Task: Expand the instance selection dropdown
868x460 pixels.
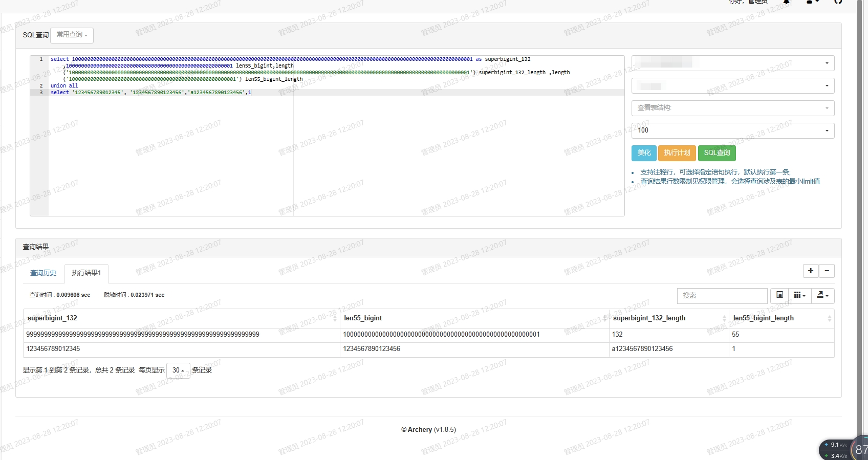Action: tap(733, 63)
